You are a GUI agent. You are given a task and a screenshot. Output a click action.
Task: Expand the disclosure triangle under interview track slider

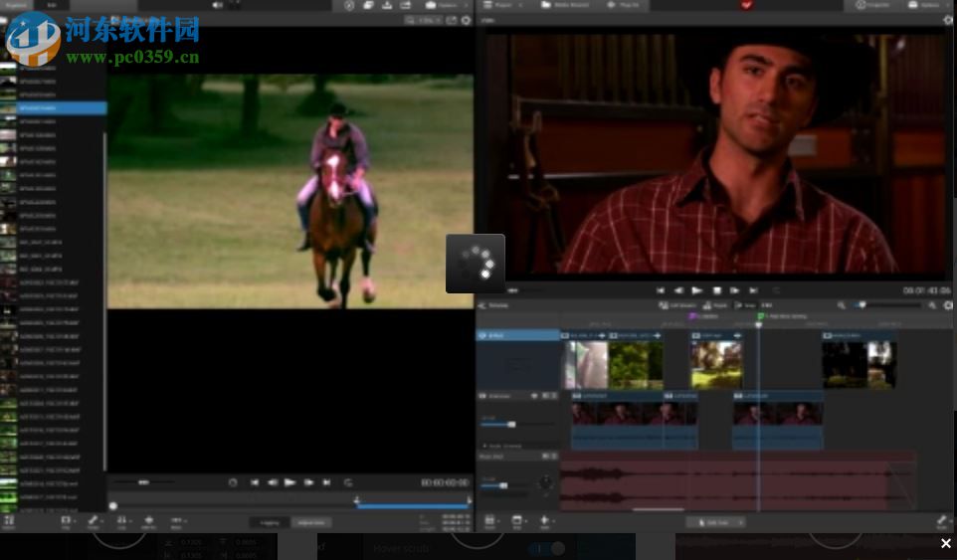[484, 446]
